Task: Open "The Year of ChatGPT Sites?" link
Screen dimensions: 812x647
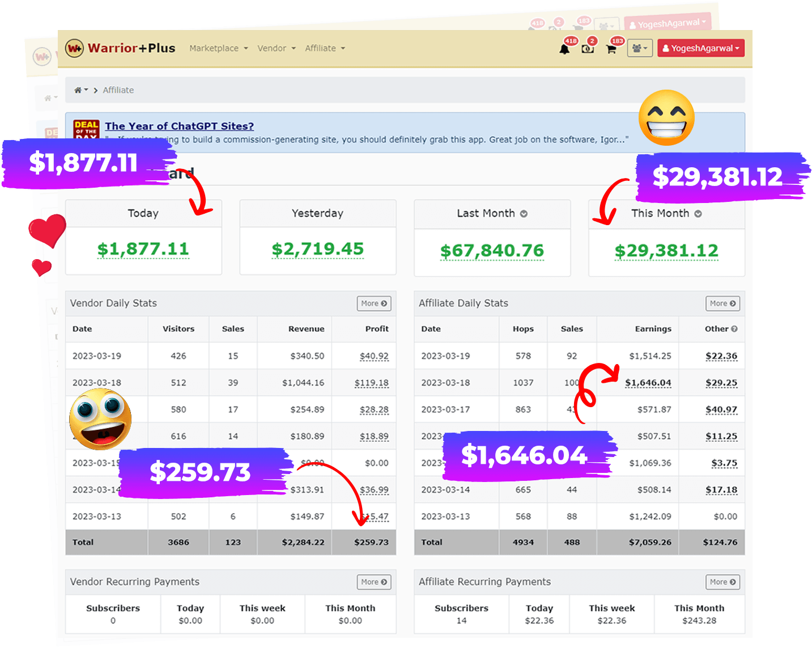Action: point(179,126)
